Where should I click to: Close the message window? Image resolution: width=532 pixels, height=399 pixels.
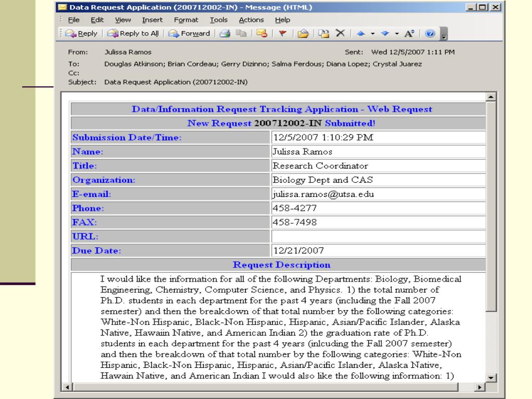(496, 7)
